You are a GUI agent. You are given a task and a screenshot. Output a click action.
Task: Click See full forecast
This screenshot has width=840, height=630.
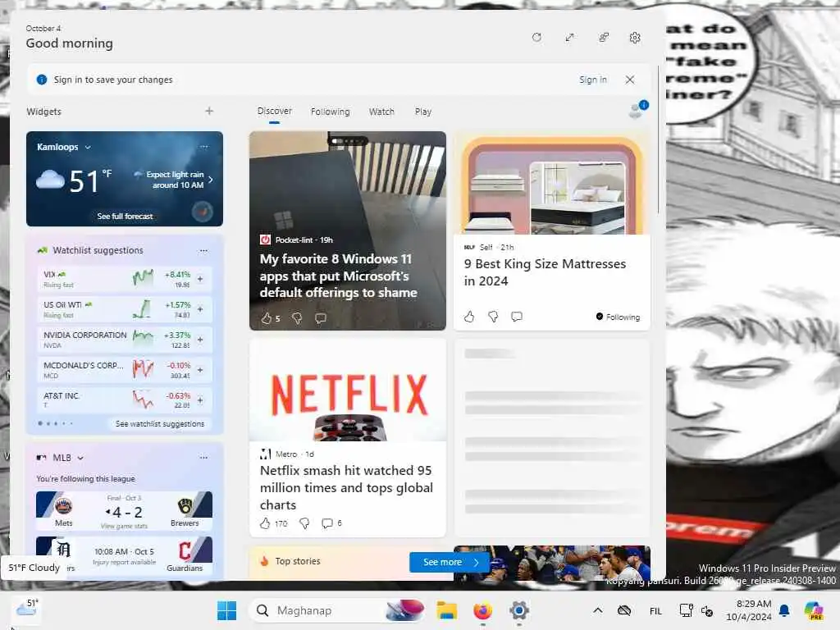coord(125,216)
